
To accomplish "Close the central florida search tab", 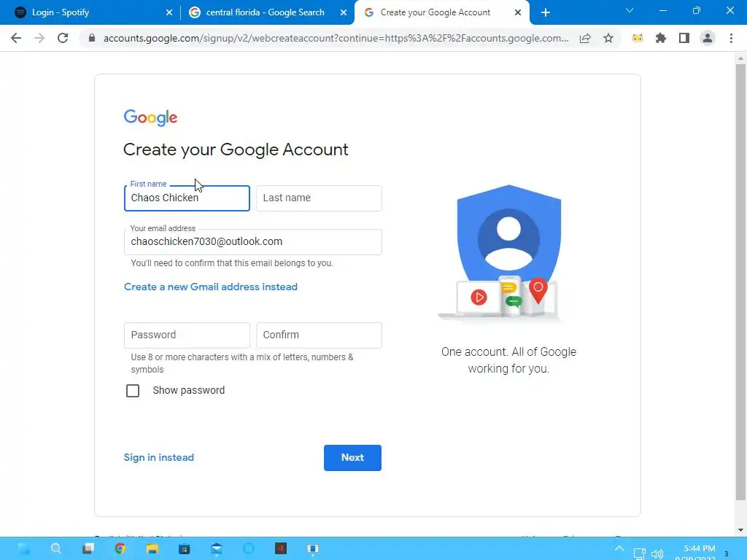I will point(344,12).
